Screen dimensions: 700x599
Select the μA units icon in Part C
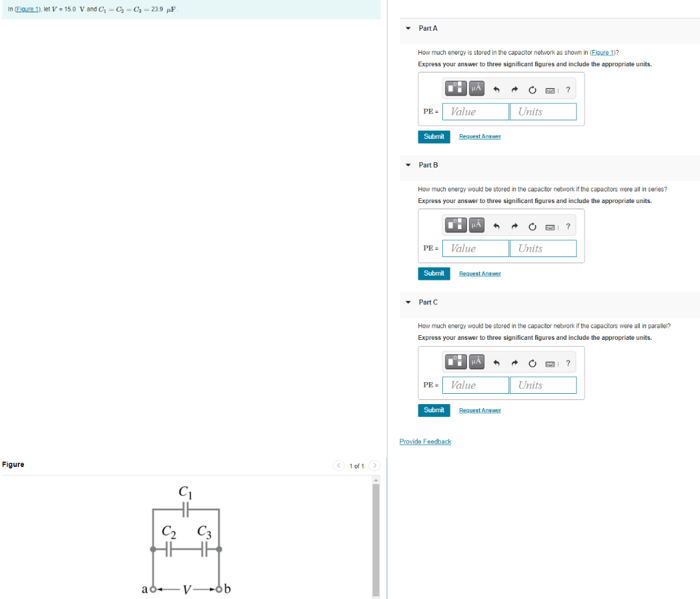475,362
